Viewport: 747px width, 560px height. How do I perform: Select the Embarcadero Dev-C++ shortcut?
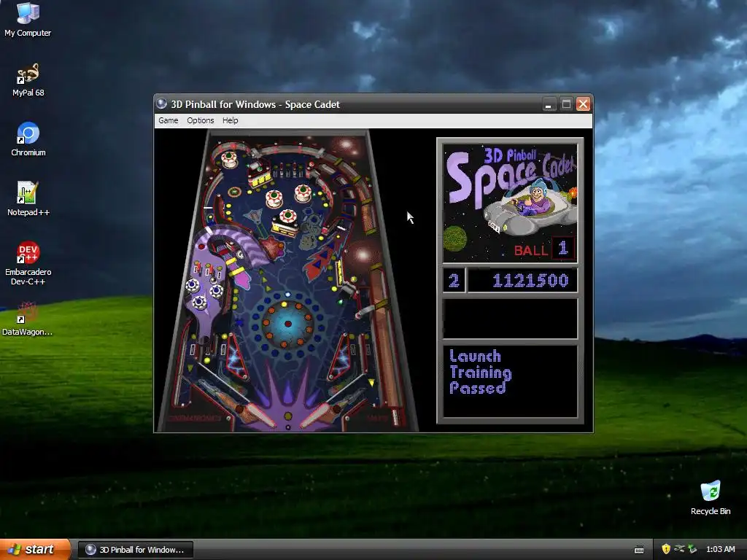28,263
